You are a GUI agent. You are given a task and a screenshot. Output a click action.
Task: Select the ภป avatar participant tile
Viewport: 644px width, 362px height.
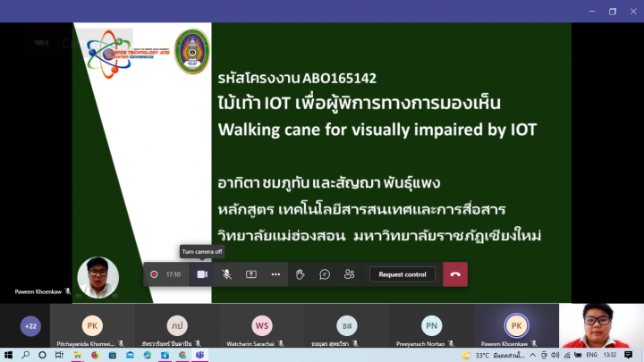click(x=177, y=326)
